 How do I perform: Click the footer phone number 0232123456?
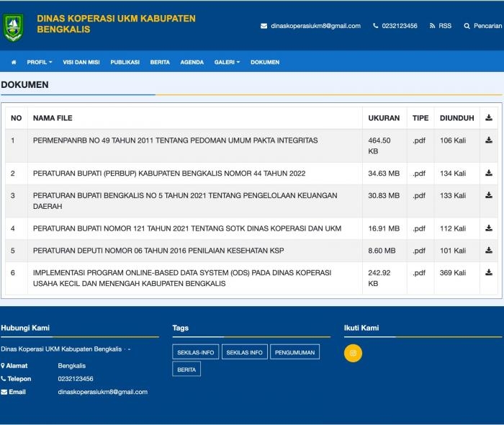pyautogui.click(x=76, y=379)
